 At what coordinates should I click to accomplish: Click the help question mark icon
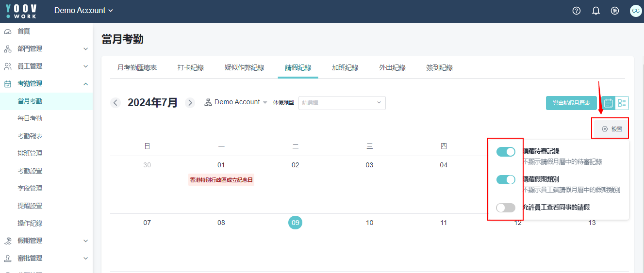tap(577, 11)
